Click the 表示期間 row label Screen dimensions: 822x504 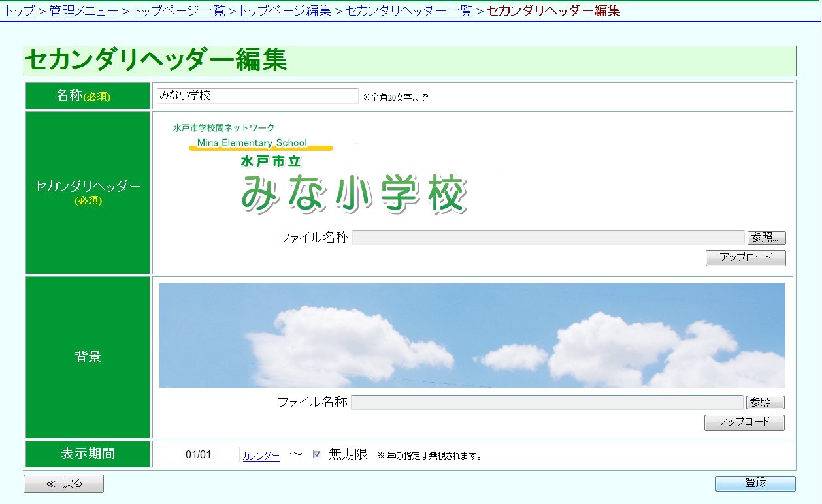tap(88, 454)
